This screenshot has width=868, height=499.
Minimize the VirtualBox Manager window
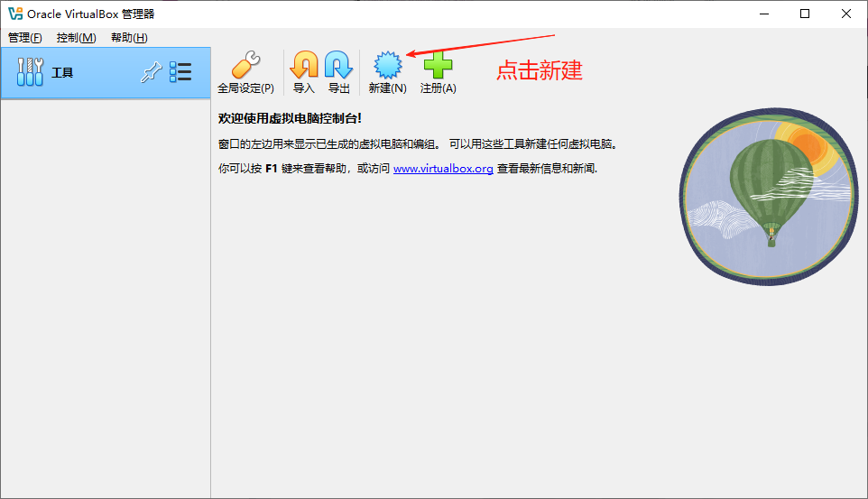764,14
